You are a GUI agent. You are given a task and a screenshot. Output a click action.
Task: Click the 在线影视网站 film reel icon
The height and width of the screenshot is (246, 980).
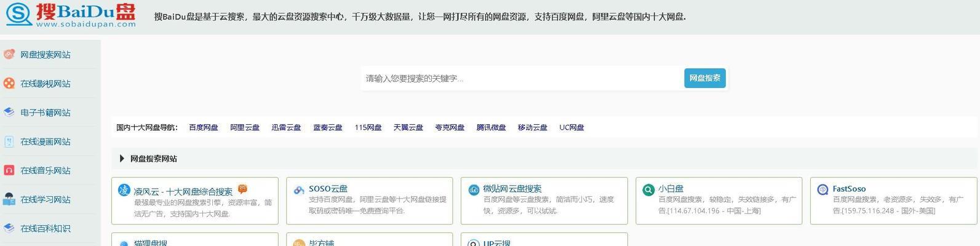pos(9,84)
